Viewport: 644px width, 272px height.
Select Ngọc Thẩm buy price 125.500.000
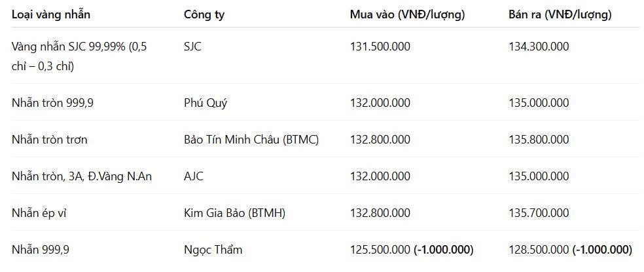coord(380,250)
